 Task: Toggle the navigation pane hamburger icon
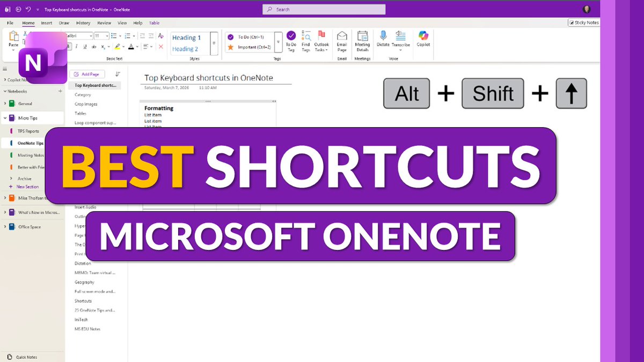tap(5, 69)
